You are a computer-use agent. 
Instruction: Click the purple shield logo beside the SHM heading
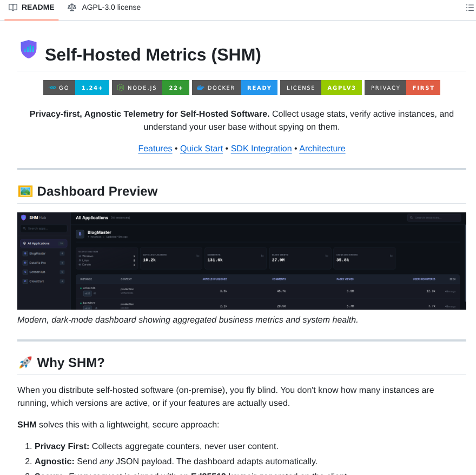[x=28, y=49]
